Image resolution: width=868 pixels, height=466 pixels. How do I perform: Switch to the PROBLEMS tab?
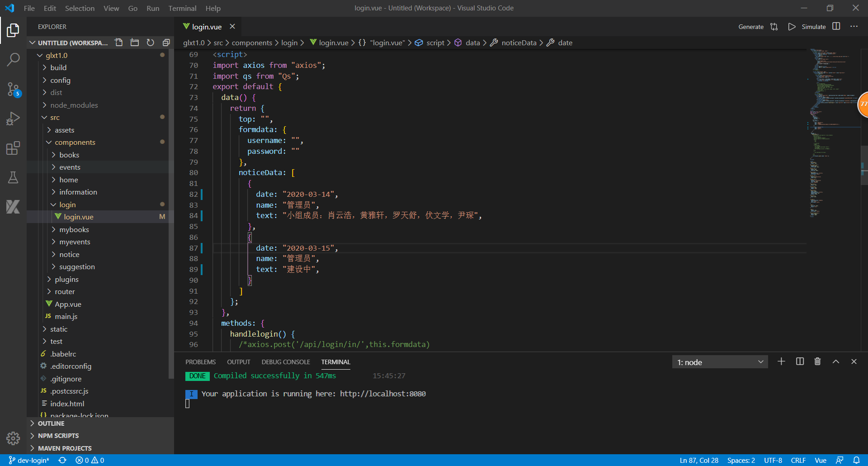click(x=200, y=362)
